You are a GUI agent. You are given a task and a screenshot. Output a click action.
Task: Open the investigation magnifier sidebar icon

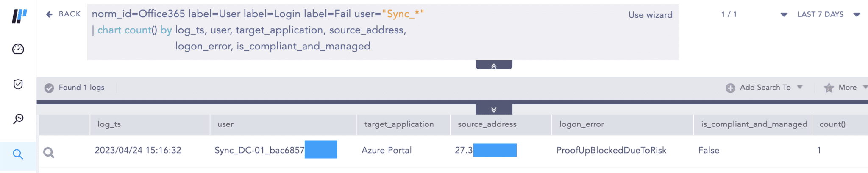pyautogui.click(x=18, y=119)
